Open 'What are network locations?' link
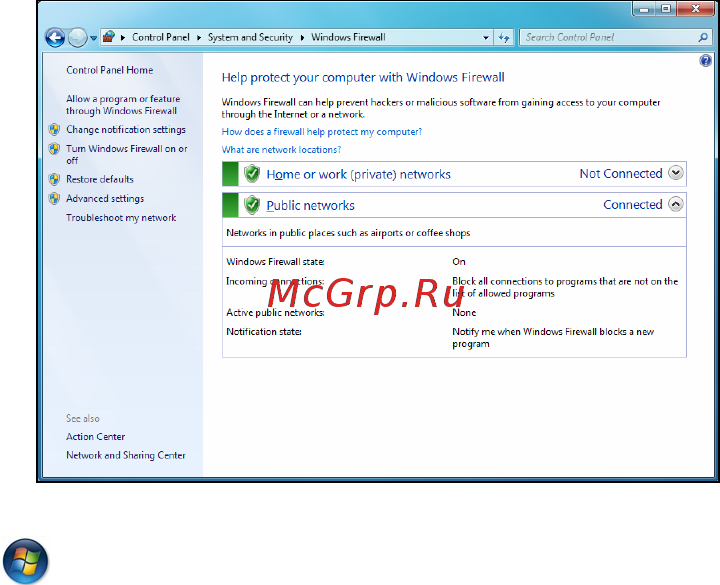The height and width of the screenshot is (585, 720). 281,150
